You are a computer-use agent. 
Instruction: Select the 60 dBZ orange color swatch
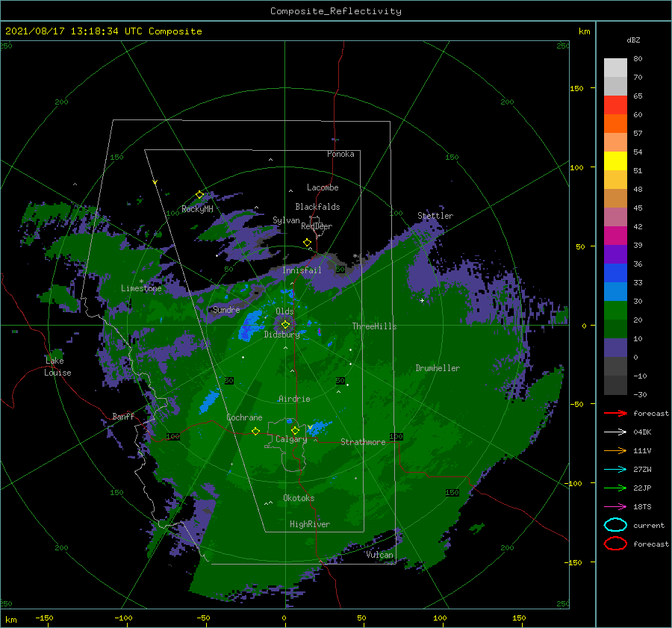[615, 124]
